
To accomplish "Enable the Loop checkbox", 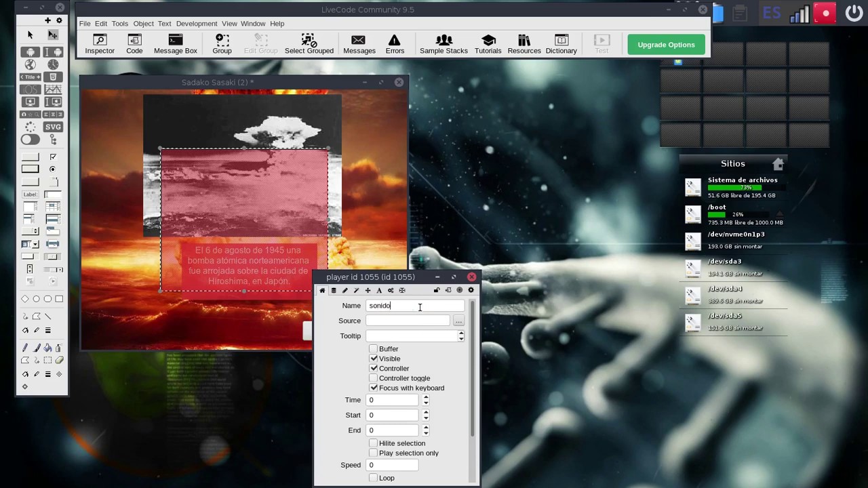I will (374, 478).
